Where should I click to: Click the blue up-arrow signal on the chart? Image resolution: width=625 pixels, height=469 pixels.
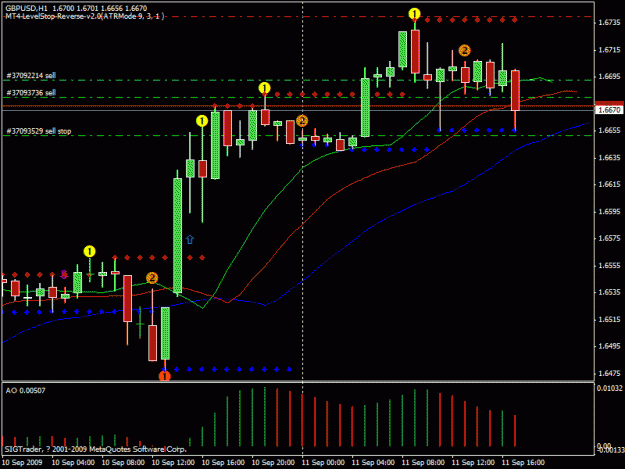coord(190,239)
